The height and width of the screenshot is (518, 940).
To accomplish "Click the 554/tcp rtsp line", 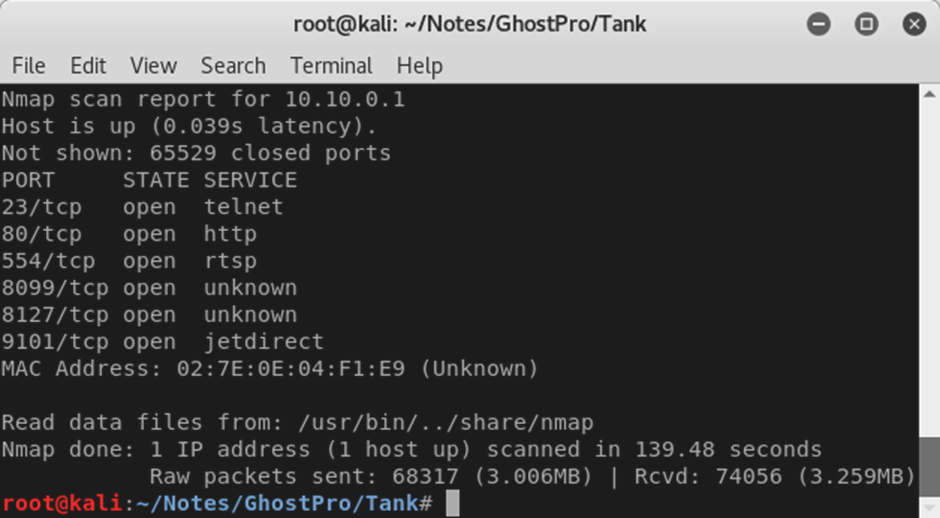I will 129,261.
